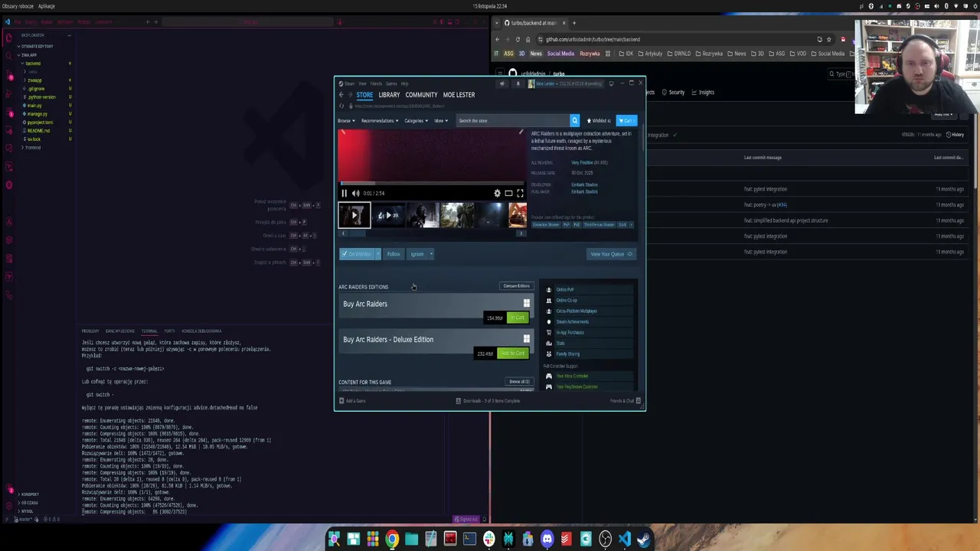
Task: Click the Extraction Shooter tag
Action: pos(546,225)
